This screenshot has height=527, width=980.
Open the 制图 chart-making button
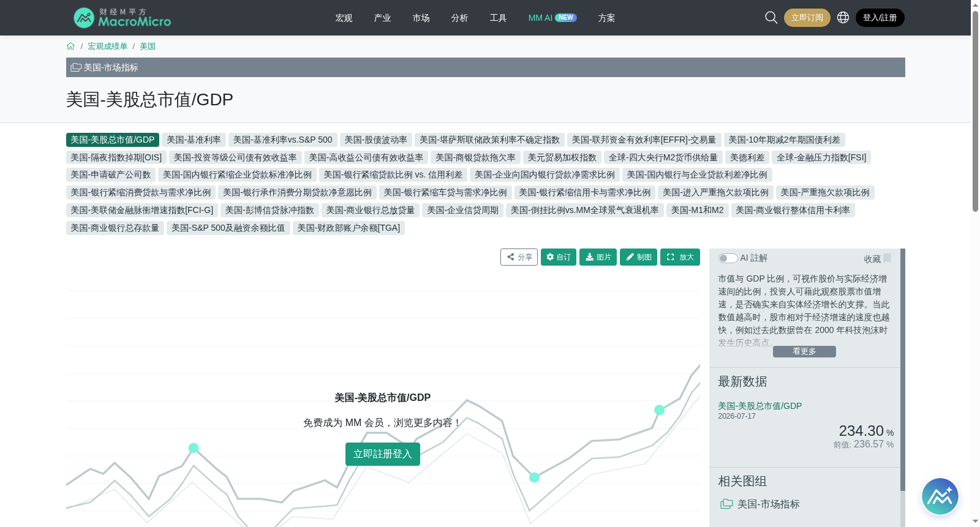click(638, 257)
